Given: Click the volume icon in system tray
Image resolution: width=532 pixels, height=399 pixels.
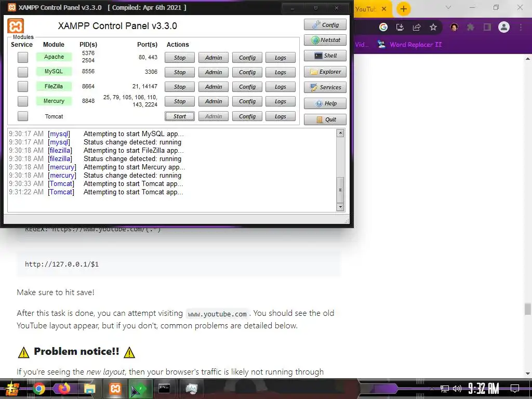Looking at the screenshot, I should point(457,389).
